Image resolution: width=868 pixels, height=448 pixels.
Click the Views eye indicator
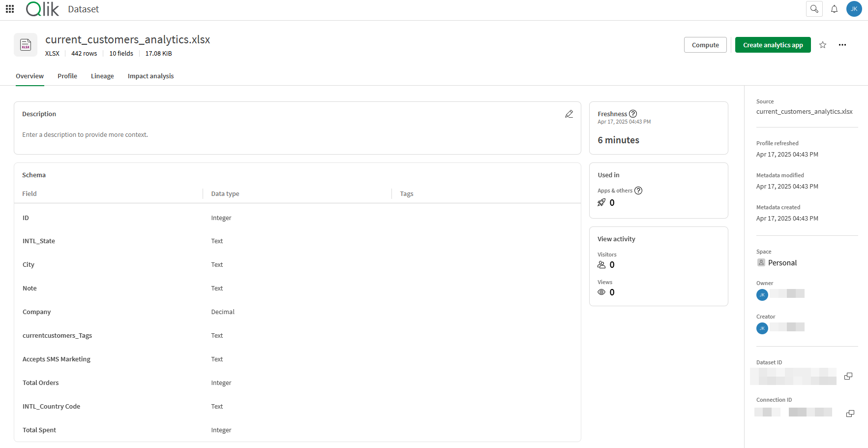click(601, 292)
